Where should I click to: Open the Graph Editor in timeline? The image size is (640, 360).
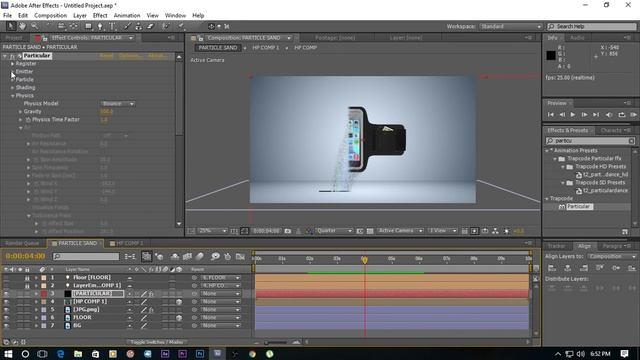coord(240,256)
